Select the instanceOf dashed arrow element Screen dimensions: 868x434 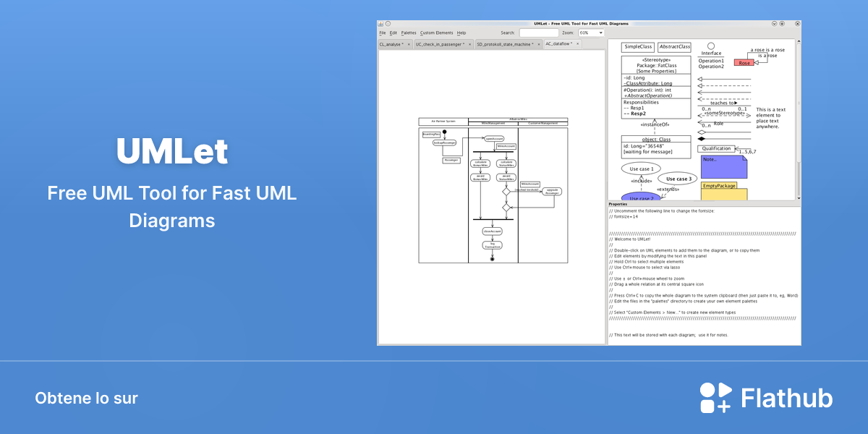654,127
